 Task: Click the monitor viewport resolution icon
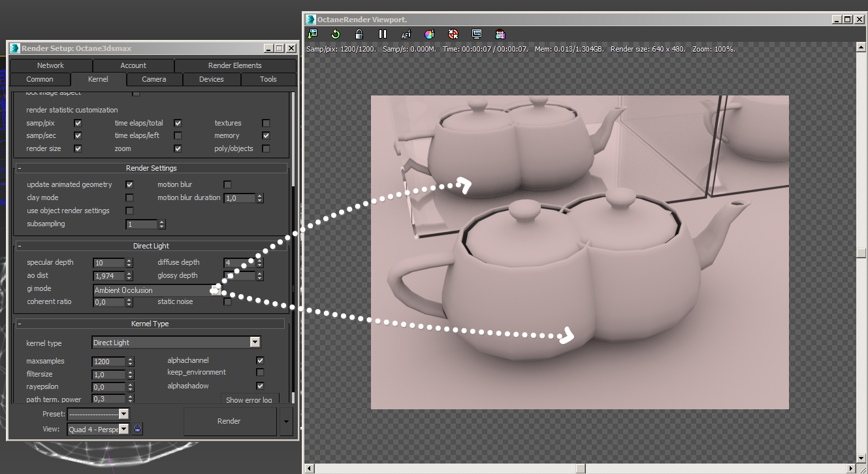(x=477, y=34)
